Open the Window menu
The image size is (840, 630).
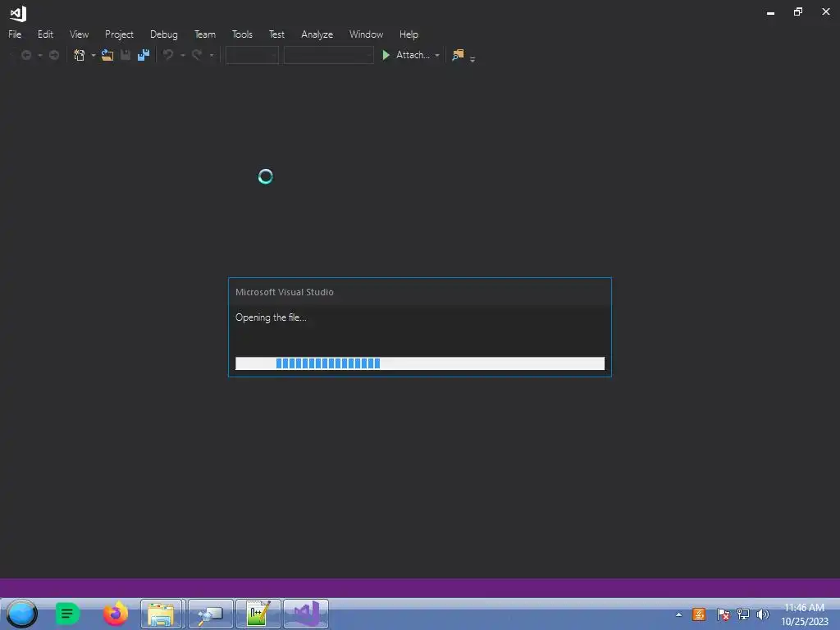tap(367, 34)
